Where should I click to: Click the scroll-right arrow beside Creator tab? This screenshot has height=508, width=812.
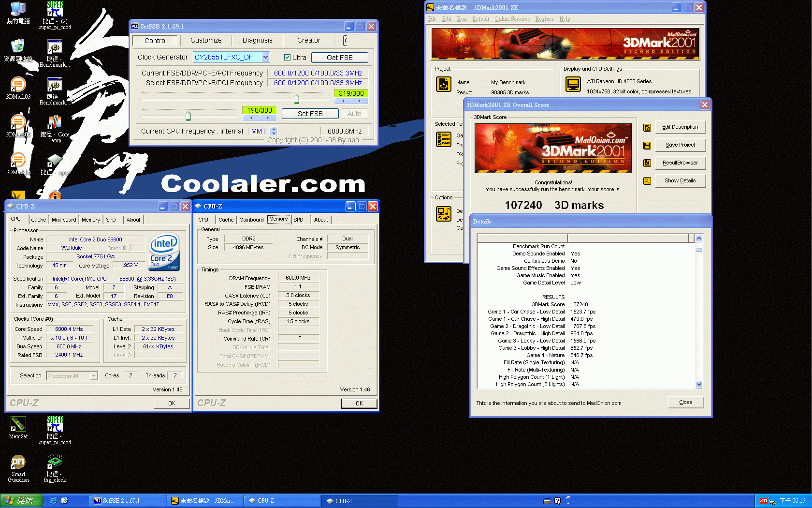(x=345, y=41)
